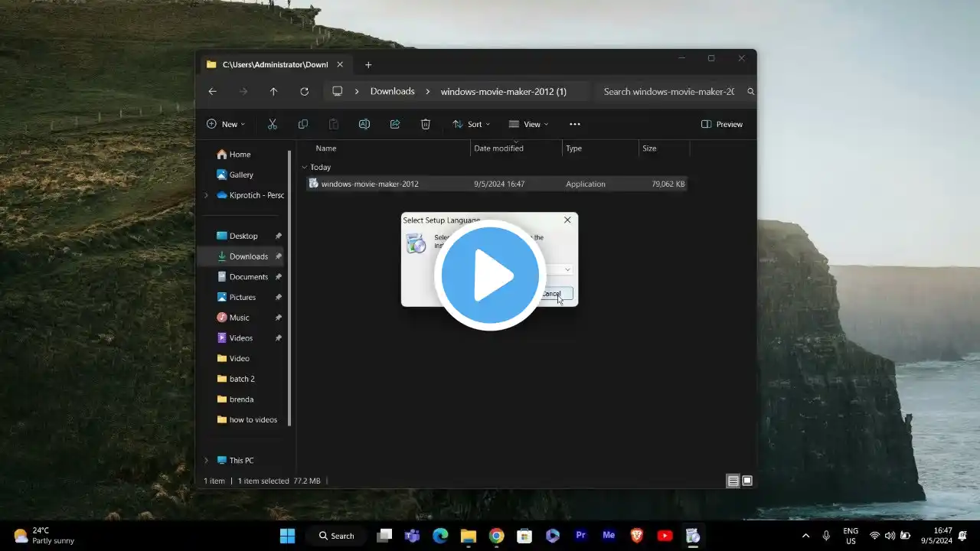980x551 pixels.
Task: Go up one folder level
Action: (x=273, y=92)
